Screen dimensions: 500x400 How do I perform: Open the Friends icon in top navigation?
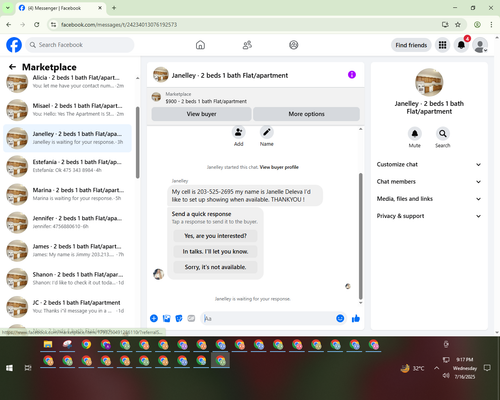click(x=247, y=45)
